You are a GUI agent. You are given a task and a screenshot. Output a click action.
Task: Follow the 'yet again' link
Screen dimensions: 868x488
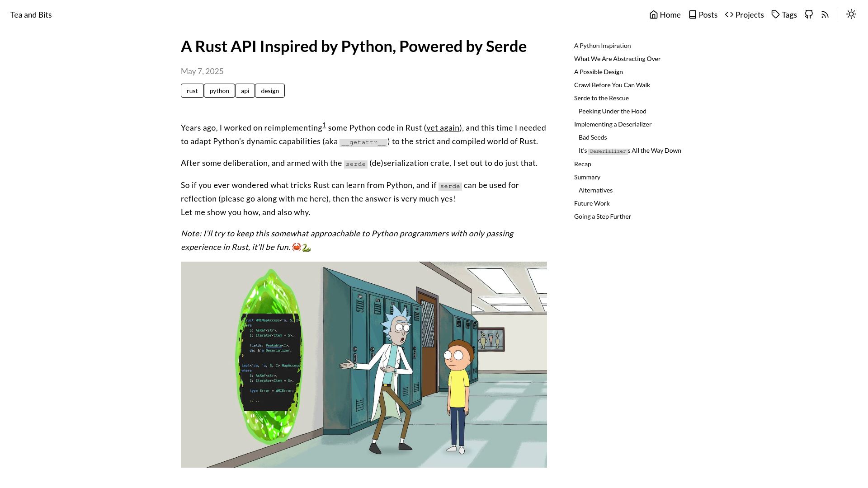443,128
